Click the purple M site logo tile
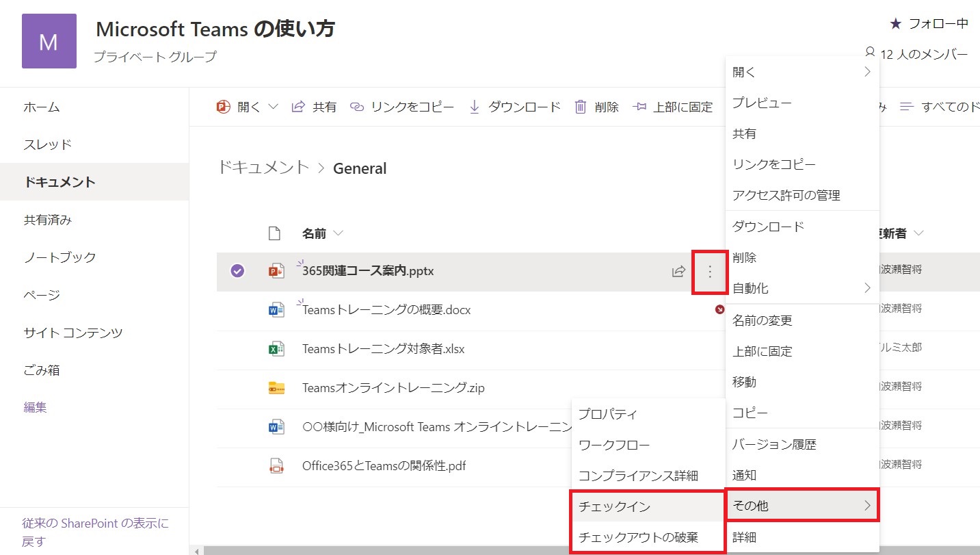980x555 pixels. tap(49, 41)
